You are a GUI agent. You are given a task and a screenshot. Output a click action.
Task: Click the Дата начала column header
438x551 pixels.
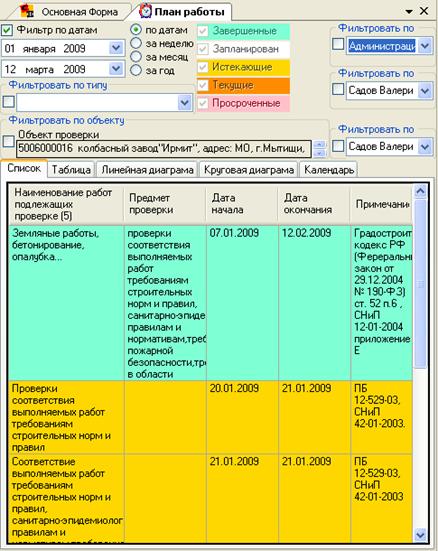(x=242, y=204)
